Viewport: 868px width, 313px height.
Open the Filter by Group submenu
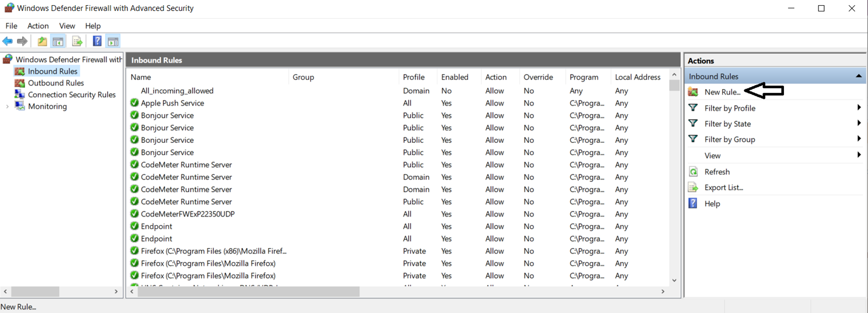pyautogui.click(x=729, y=139)
